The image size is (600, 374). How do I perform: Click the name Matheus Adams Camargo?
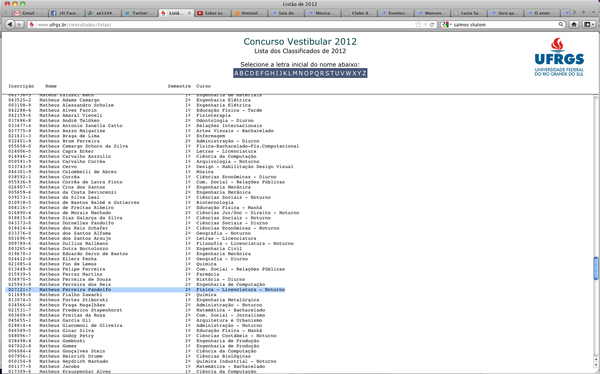(x=69, y=100)
